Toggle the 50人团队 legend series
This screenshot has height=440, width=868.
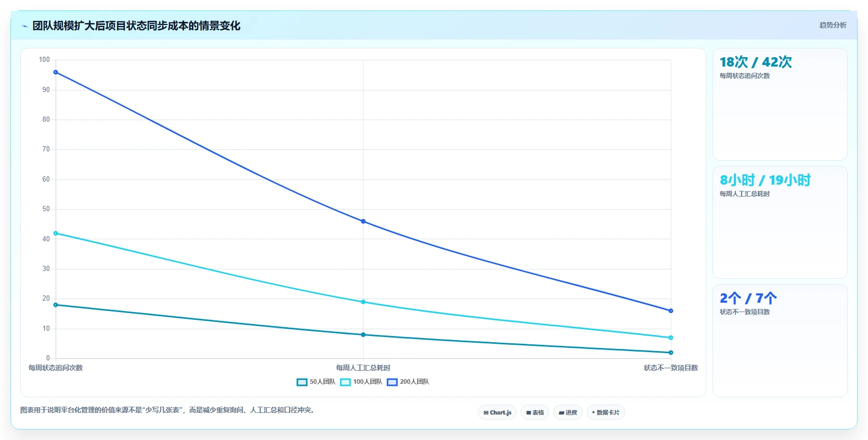(316, 382)
